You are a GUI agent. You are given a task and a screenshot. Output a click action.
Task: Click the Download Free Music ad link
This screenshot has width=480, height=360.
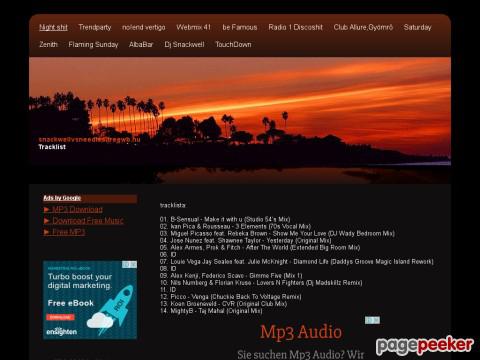[88, 221]
